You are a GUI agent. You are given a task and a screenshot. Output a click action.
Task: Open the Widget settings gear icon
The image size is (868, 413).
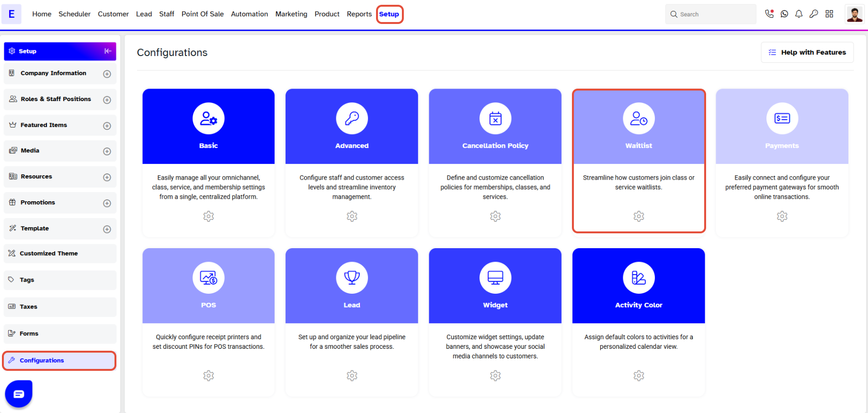click(495, 376)
